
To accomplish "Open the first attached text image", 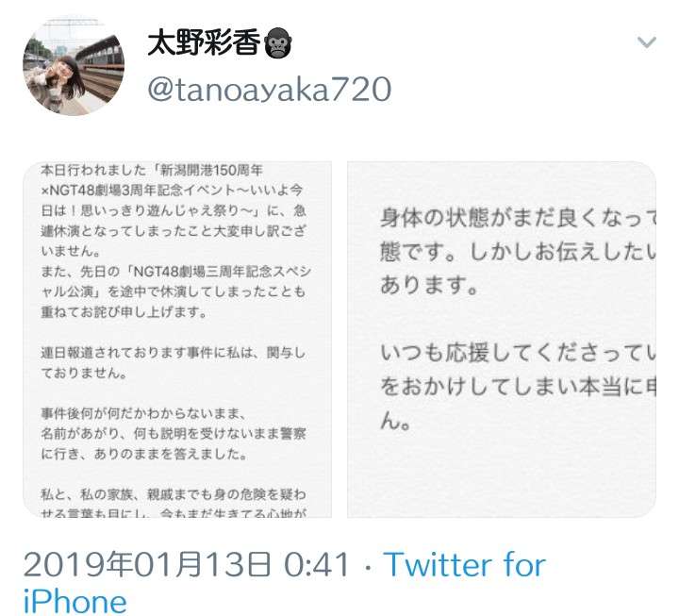I will 177,340.
